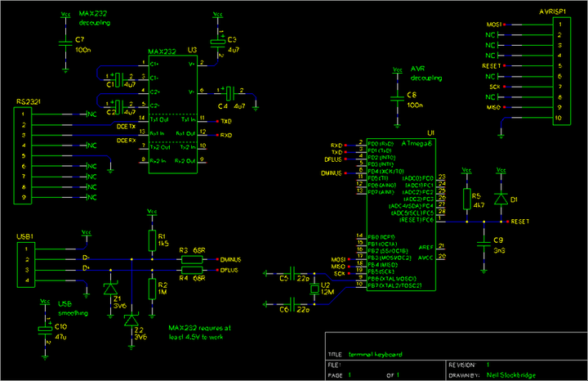Select pin 2 of the RS2321 connector
Screen dimensions: 588x381
[x=26, y=125]
